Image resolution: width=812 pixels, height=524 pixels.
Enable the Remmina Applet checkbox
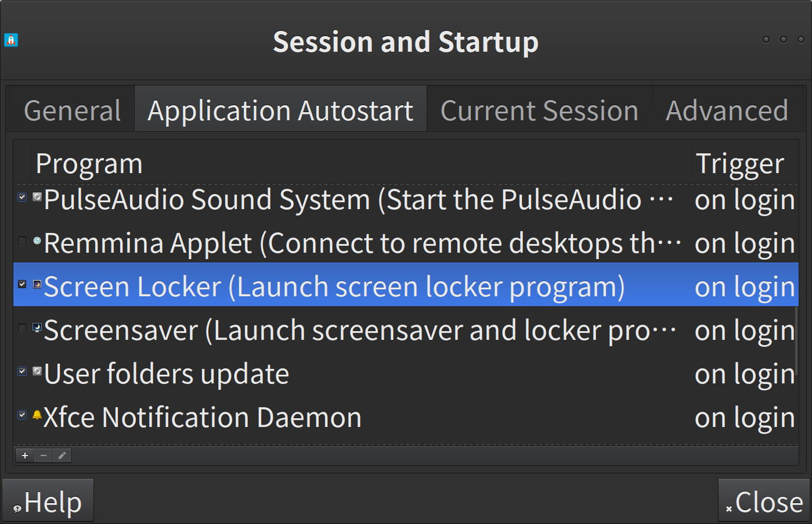pos(22,241)
